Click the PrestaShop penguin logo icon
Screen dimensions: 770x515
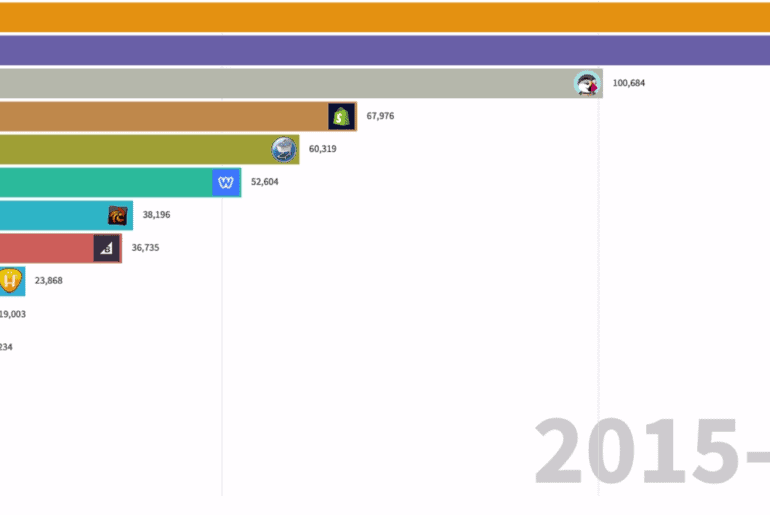coord(587,84)
